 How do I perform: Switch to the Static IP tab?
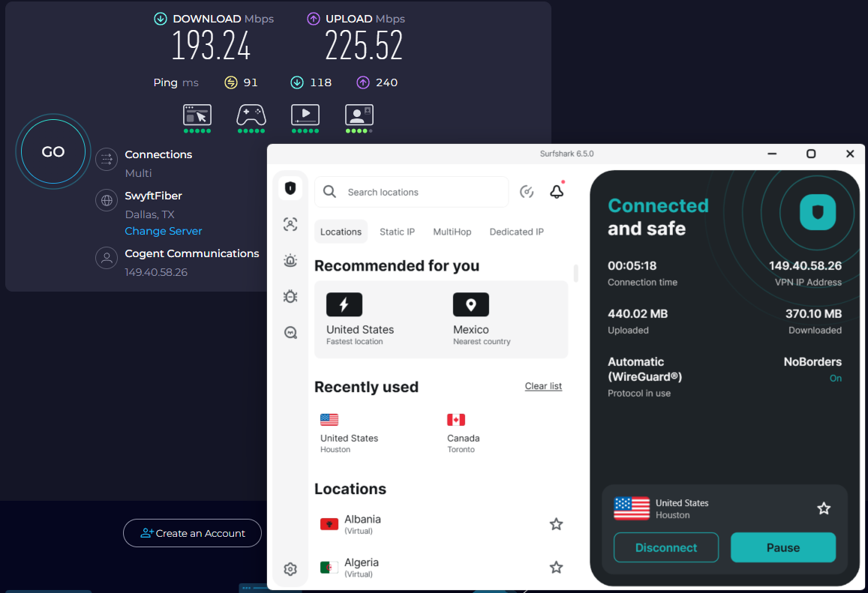(397, 232)
